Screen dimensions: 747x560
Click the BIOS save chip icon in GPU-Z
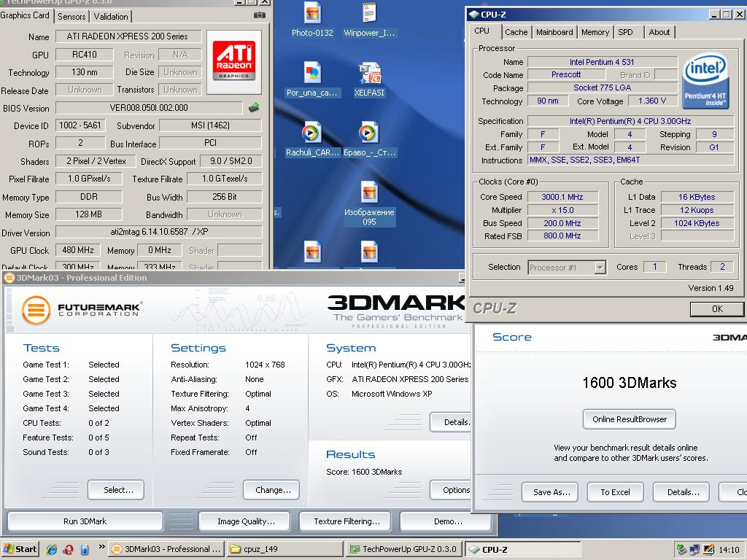pyautogui.click(x=254, y=108)
